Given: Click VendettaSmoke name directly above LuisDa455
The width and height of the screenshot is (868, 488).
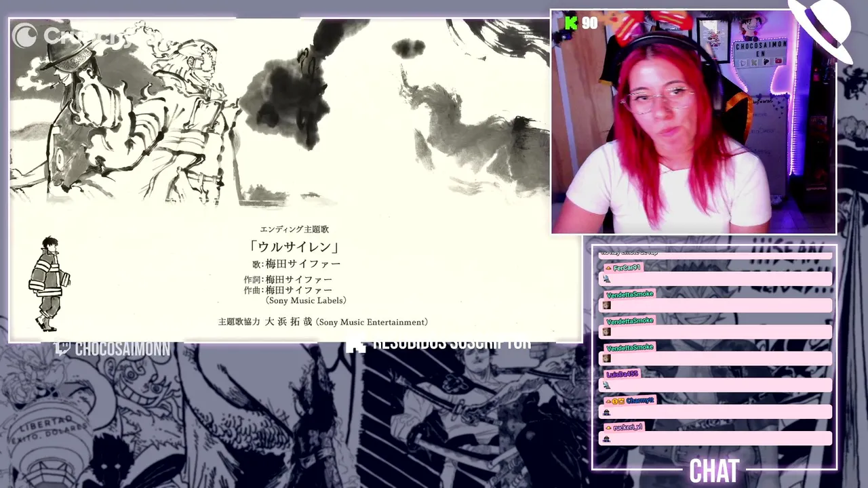Looking at the screenshot, I should point(629,347).
